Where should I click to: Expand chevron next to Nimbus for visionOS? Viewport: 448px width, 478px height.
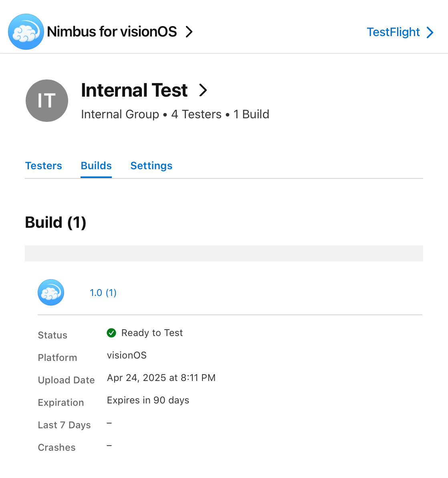coord(189,32)
